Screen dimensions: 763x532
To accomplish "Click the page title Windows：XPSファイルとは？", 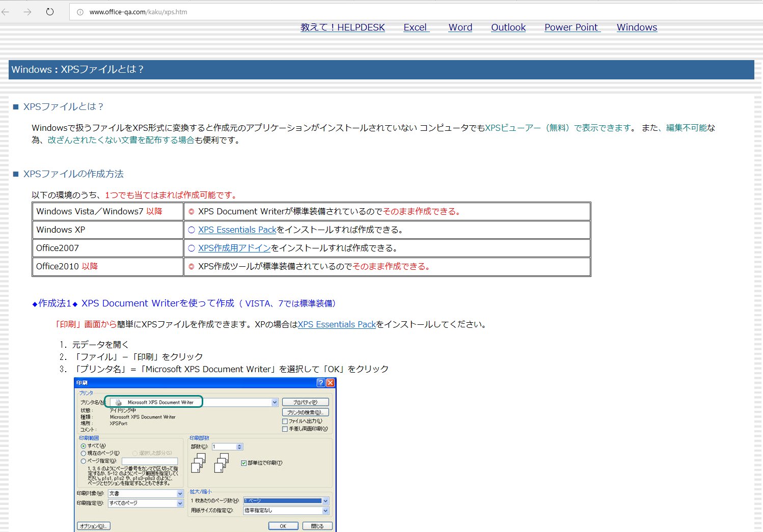I will pos(77,69).
